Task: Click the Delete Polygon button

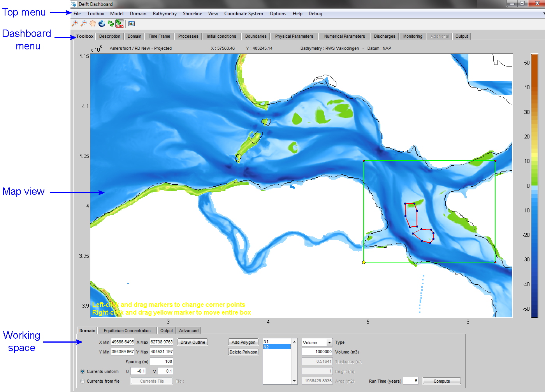Action: [243, 352]
